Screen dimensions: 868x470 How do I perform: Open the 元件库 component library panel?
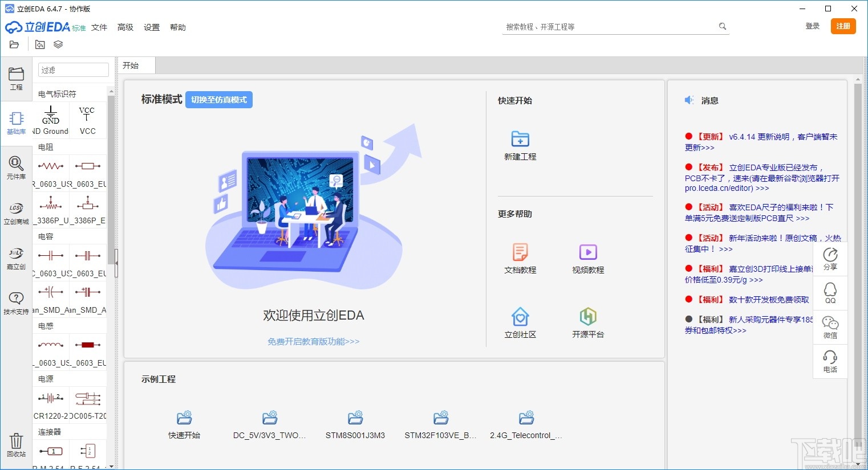[x=16, y=168]
